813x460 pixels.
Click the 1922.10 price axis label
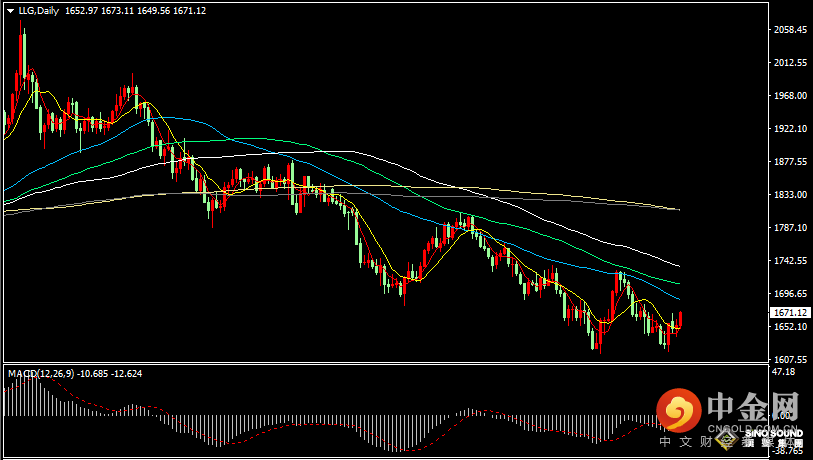click(790, 129)
